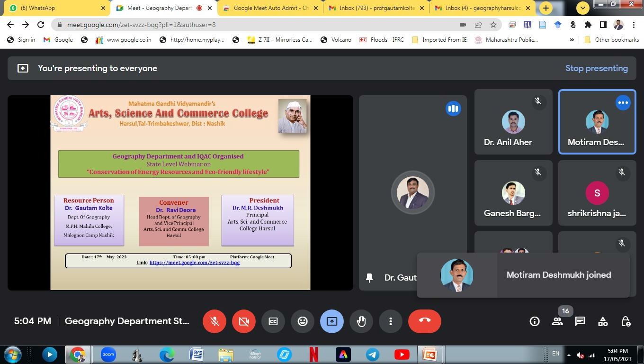
Task: Open the Imported From IE bookmarks folder
Action: pos(439,40)
